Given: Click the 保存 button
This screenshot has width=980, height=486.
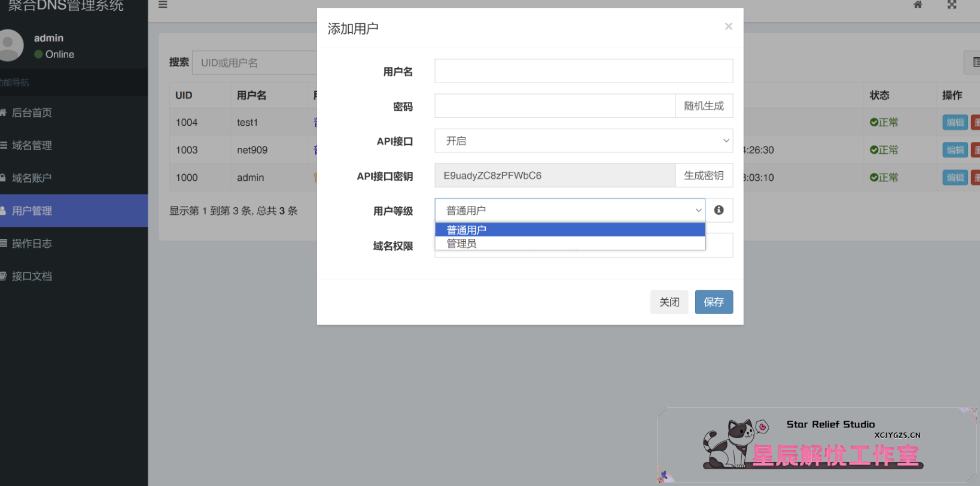Looking at the screenshot, I should pyautogui.click(x=713, y=302).
